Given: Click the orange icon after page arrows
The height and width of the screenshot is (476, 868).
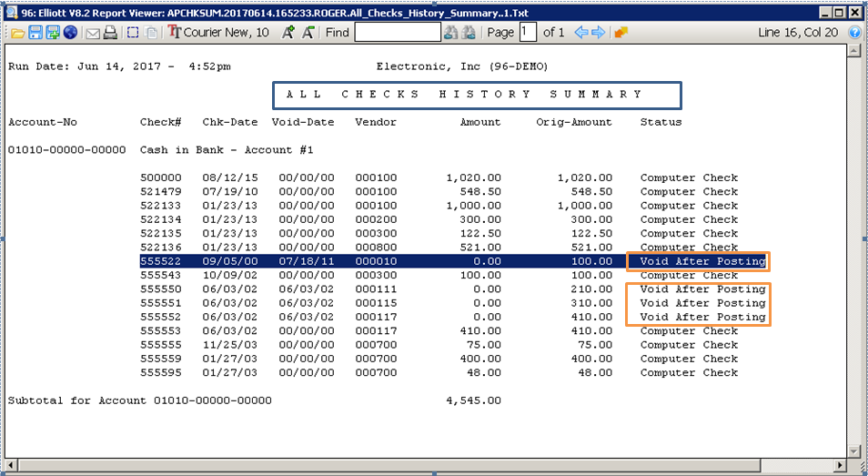Looking at the screenshot, I should tap(621, 33).
